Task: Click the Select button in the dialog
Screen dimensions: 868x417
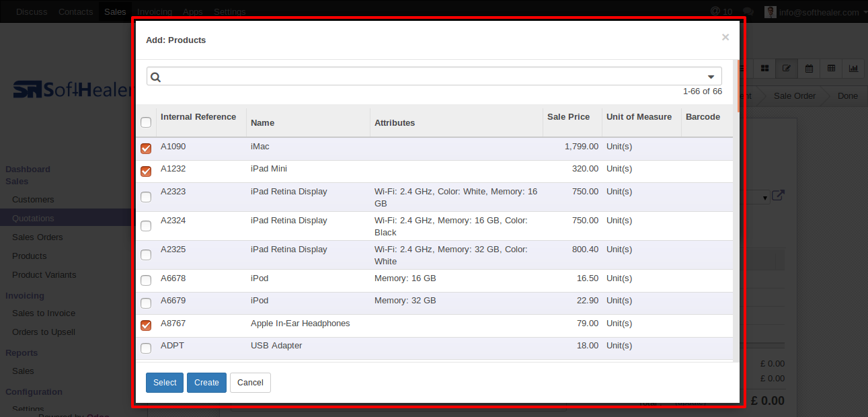Action: pos(165,383)
